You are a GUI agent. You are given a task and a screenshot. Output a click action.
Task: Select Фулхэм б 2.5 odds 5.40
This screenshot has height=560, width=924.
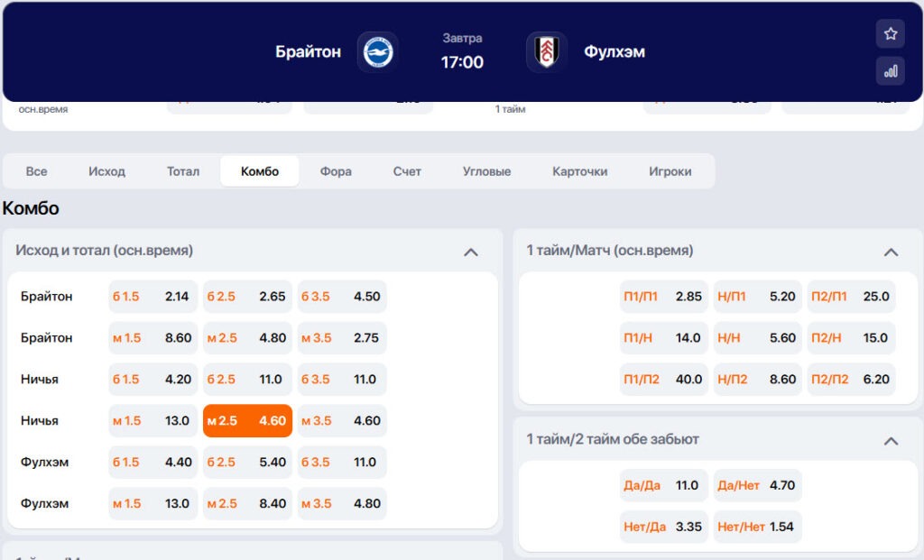click(x=247, y=463)
